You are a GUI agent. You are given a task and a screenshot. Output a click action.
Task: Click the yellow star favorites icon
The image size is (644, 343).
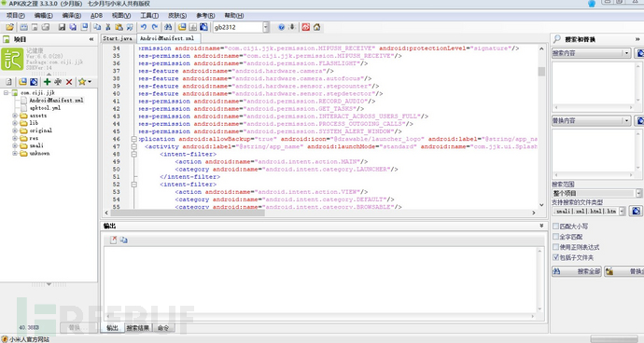pyautogui.click(x=82, y=82)
